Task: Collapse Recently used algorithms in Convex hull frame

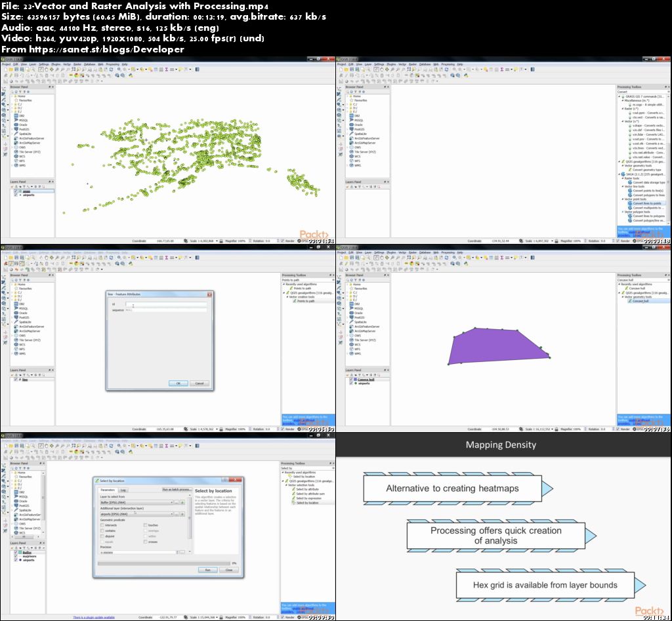Action: (619, 285)
